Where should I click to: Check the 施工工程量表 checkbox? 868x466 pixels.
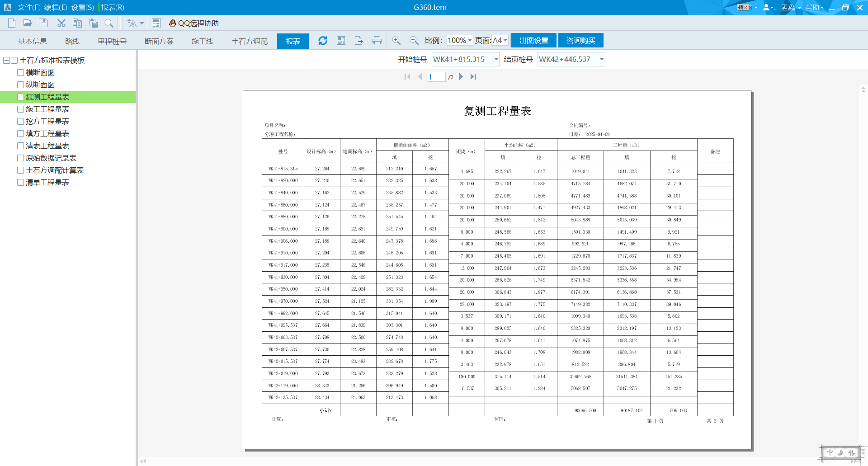click(x=20, y=109)
